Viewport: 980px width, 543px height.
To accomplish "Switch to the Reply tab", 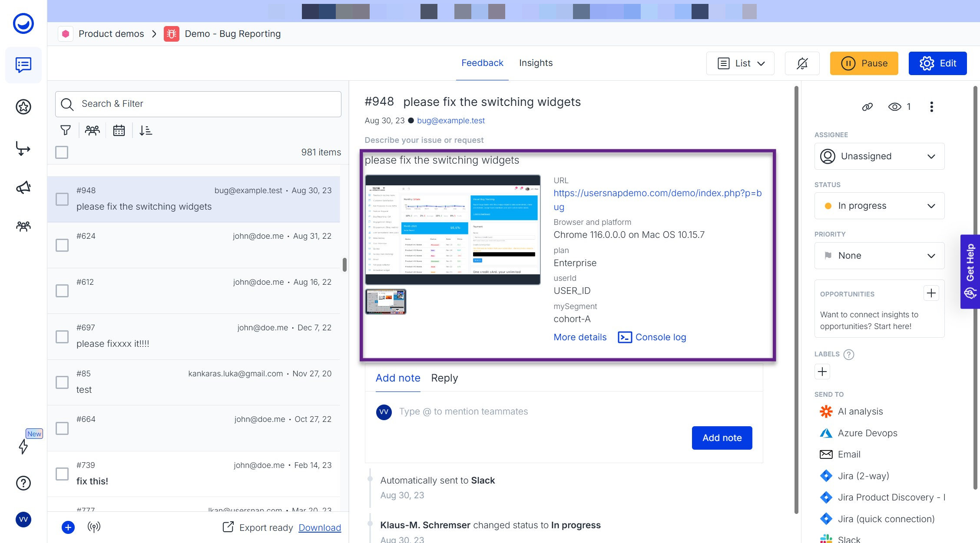I will point(444,378).
